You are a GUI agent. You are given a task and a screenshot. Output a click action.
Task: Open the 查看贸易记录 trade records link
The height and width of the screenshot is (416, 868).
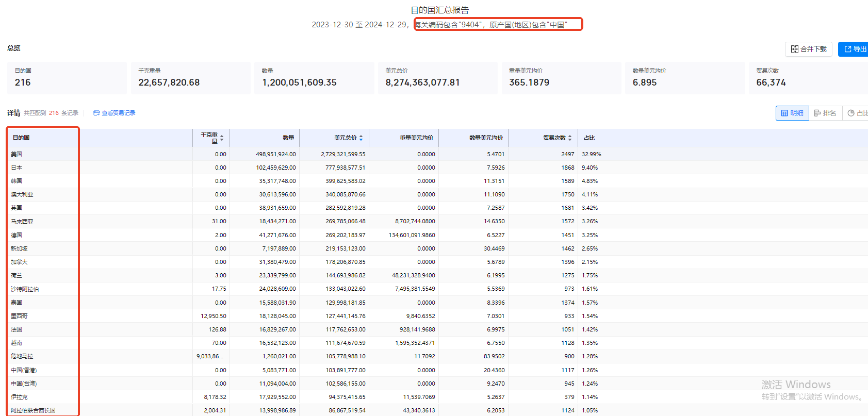114,113
